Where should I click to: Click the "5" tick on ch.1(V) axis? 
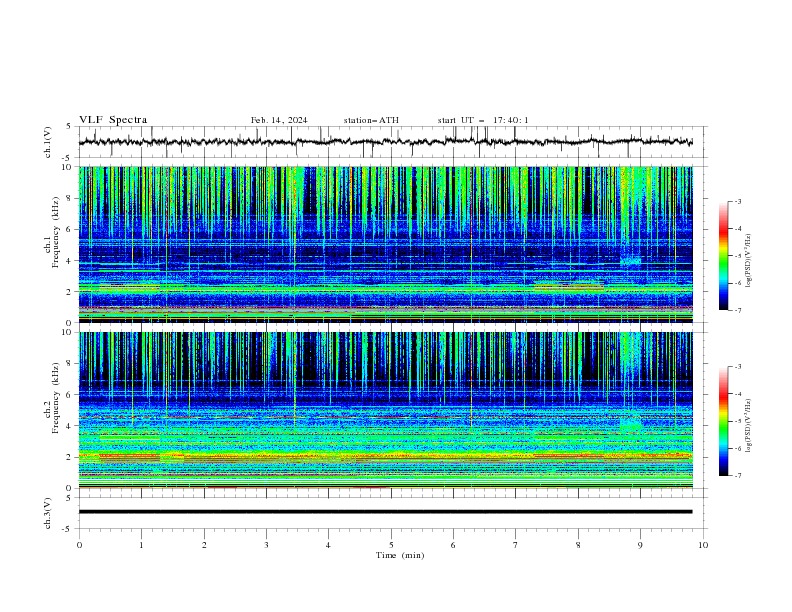click(69, 126)
